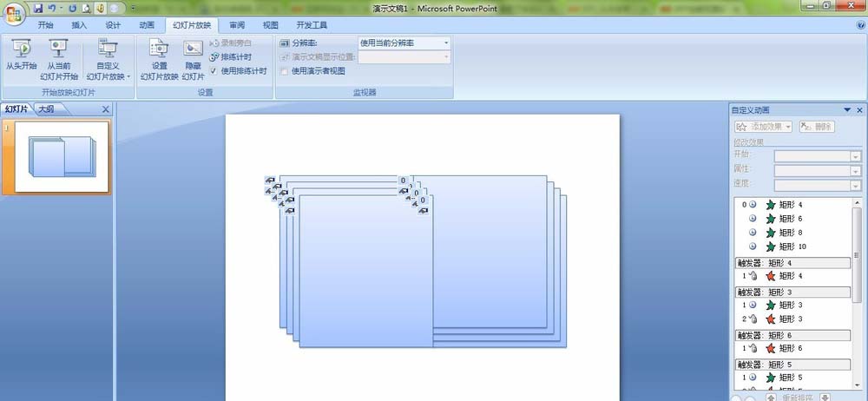Click the 删除 remove effect button
The image size is (868, 401).
click(817, 127)
